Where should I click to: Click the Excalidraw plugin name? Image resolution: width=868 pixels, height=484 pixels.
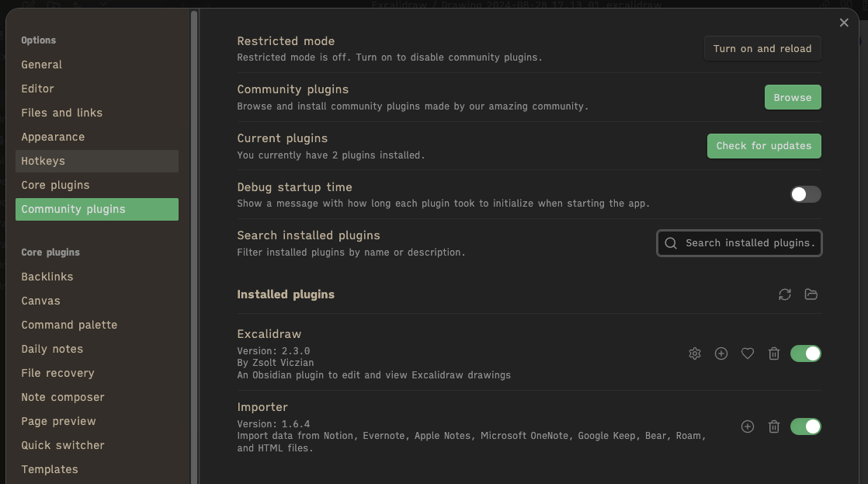[x=269, y=334]
